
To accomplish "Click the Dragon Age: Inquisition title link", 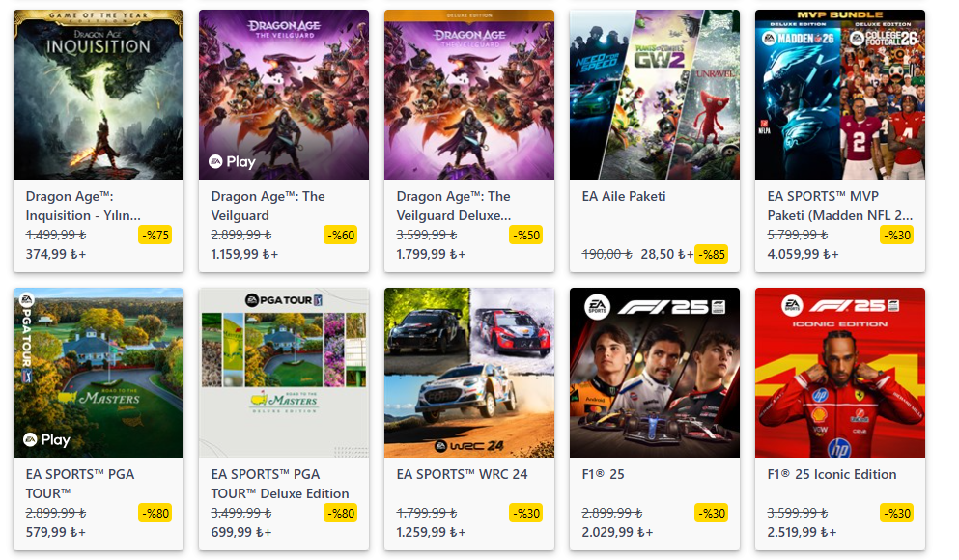I will [x=83, y=206].
